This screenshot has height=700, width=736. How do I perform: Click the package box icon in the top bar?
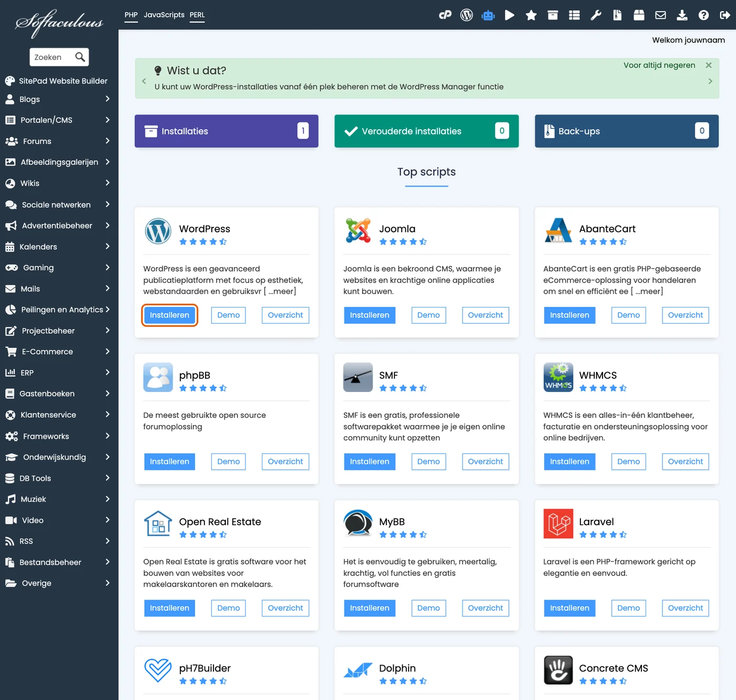coord(639,15)
